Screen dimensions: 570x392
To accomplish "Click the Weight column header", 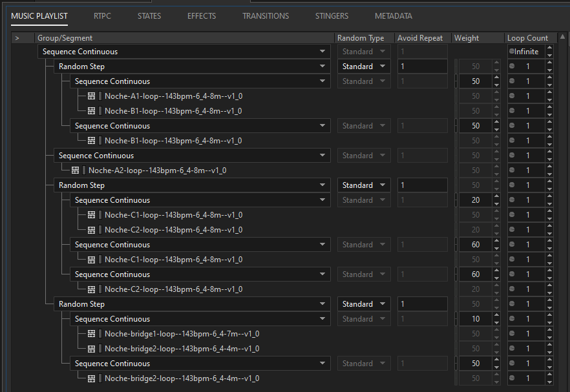I will click(x=478, y=38).
